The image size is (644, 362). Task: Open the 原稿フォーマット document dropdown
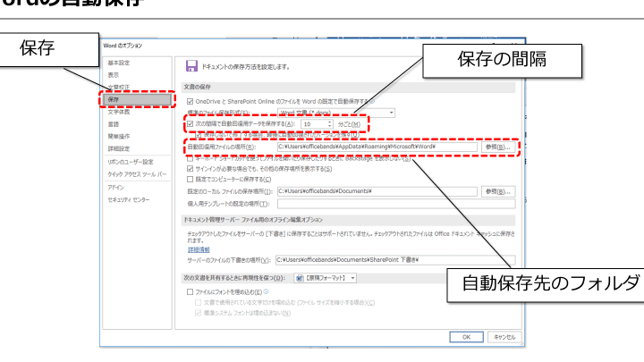click(x=326, y=278)
